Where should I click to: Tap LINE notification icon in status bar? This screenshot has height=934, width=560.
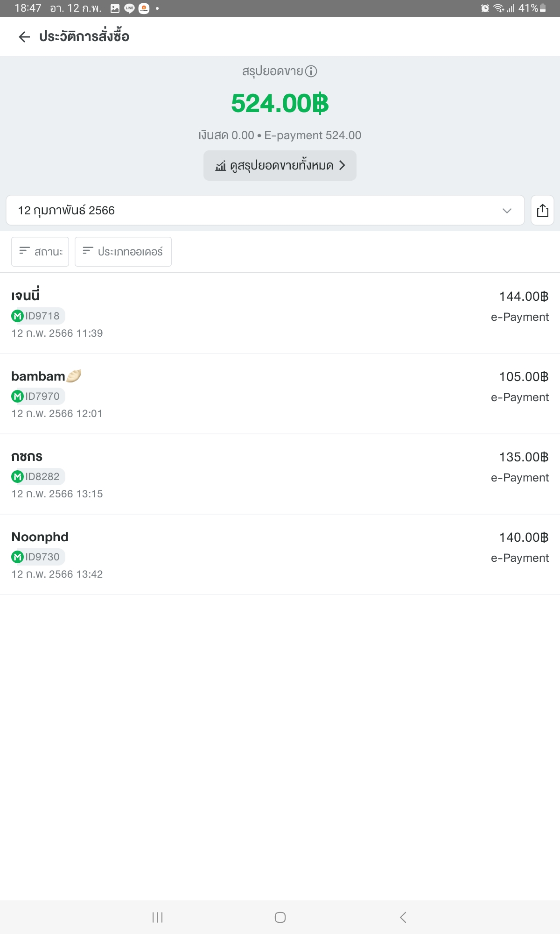129,8
